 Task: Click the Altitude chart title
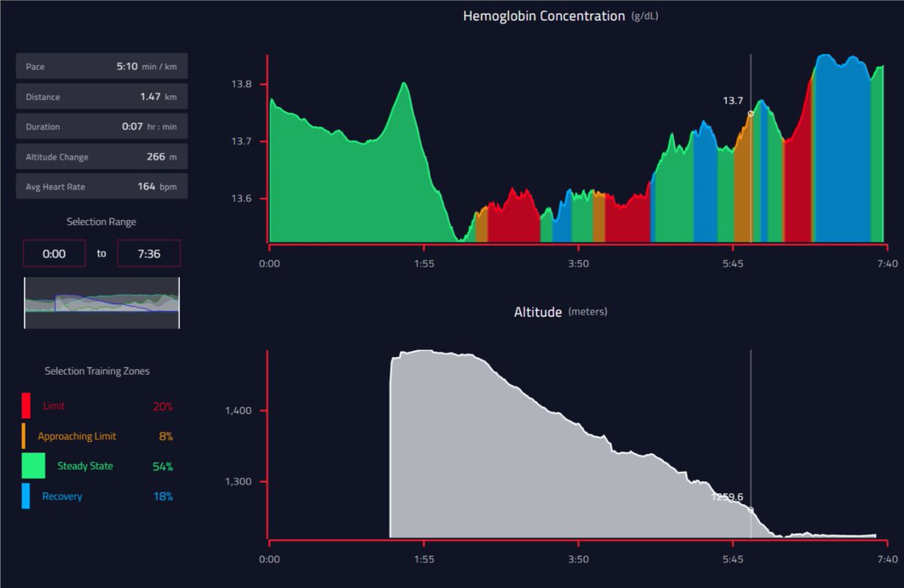538,311
